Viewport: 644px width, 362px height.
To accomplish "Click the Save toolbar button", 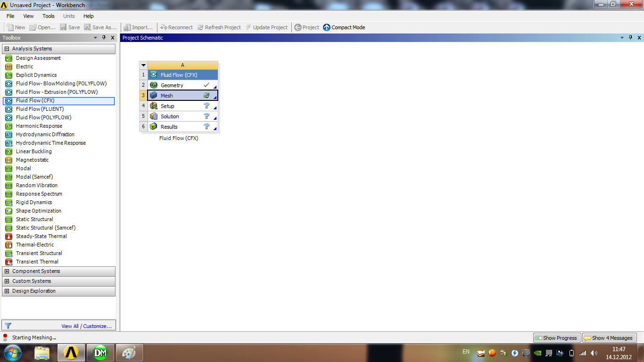I will [x=70, y=27].
